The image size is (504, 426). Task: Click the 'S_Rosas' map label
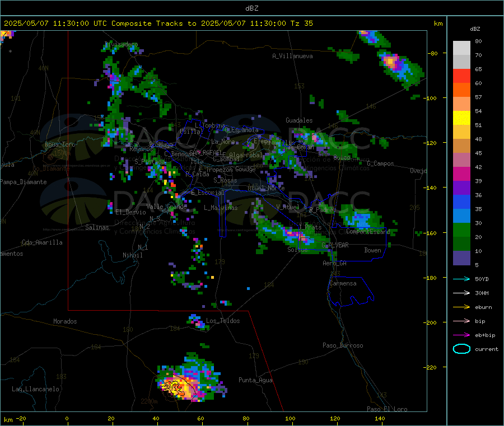pos(225,180)
